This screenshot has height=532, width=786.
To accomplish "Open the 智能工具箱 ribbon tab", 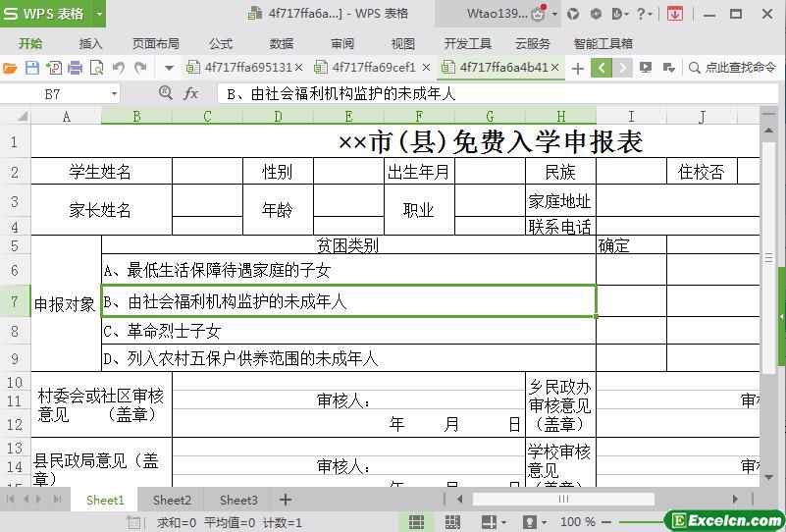I will [x=603, y=43].
